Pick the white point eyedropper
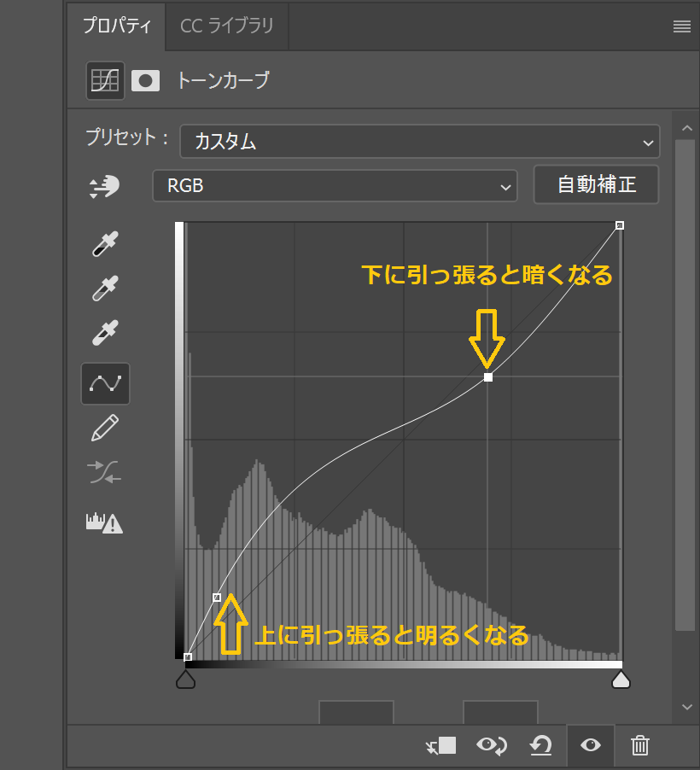 pos(105,332)
